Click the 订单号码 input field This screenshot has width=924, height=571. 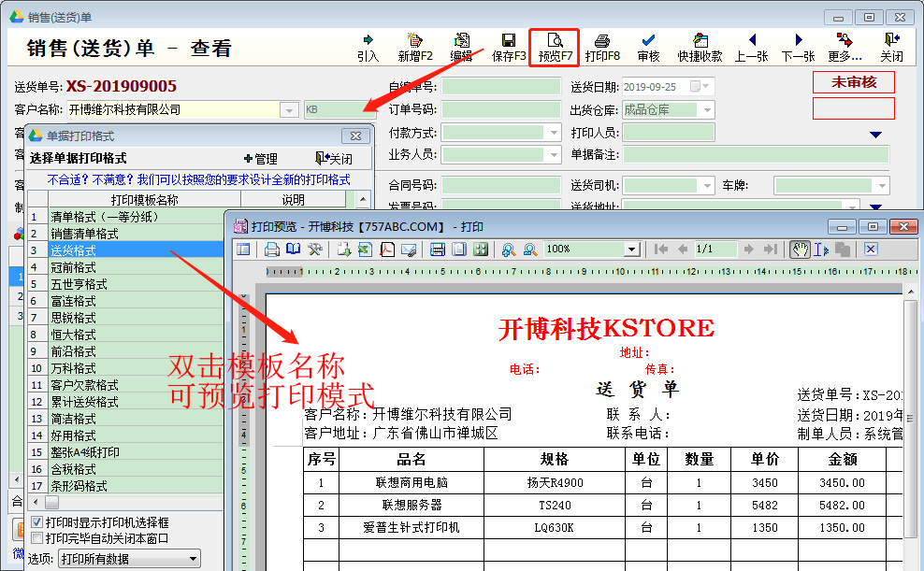(x=501, y=110)
